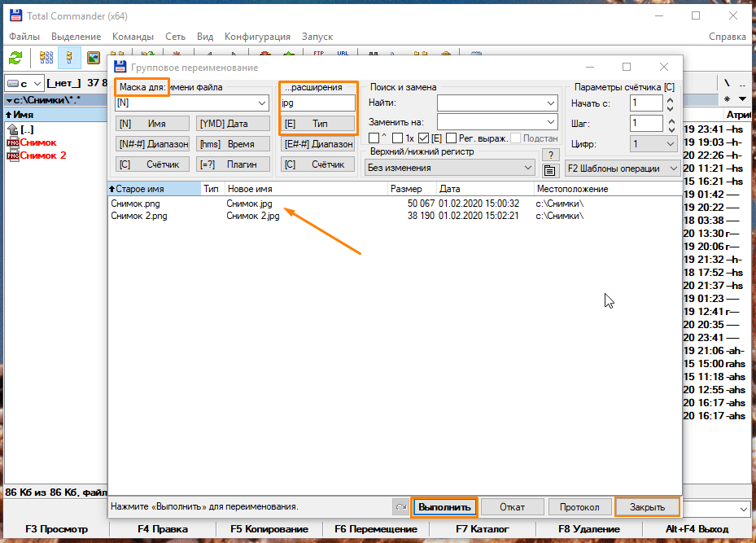This screenshot has width=756, height=543.
Task: Insert [C] Счётчик in file name mask
Action: pos(152,164)
